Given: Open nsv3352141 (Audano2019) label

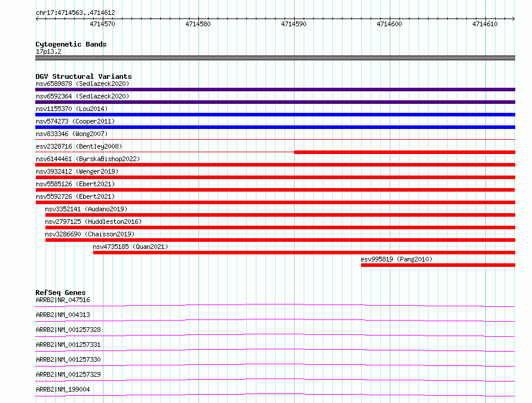Looking at the screenshot, I should 86,209.
